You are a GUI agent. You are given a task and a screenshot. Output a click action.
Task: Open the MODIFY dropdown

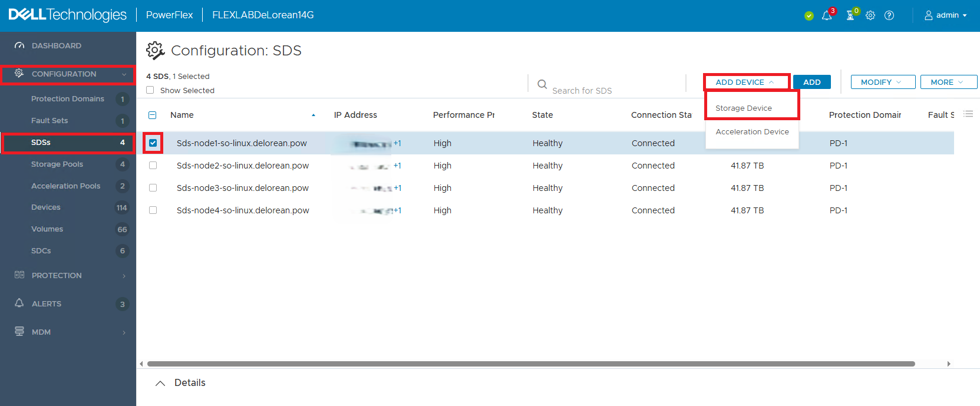[x=882, y=82]
